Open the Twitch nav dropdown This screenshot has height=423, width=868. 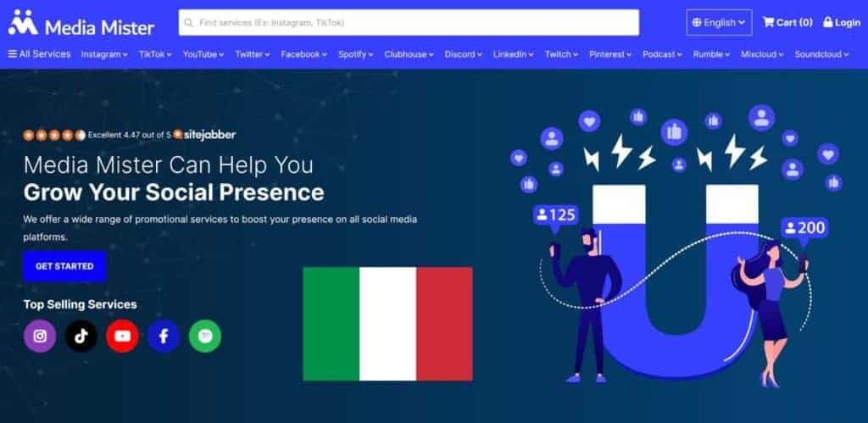tap(561, 54)
